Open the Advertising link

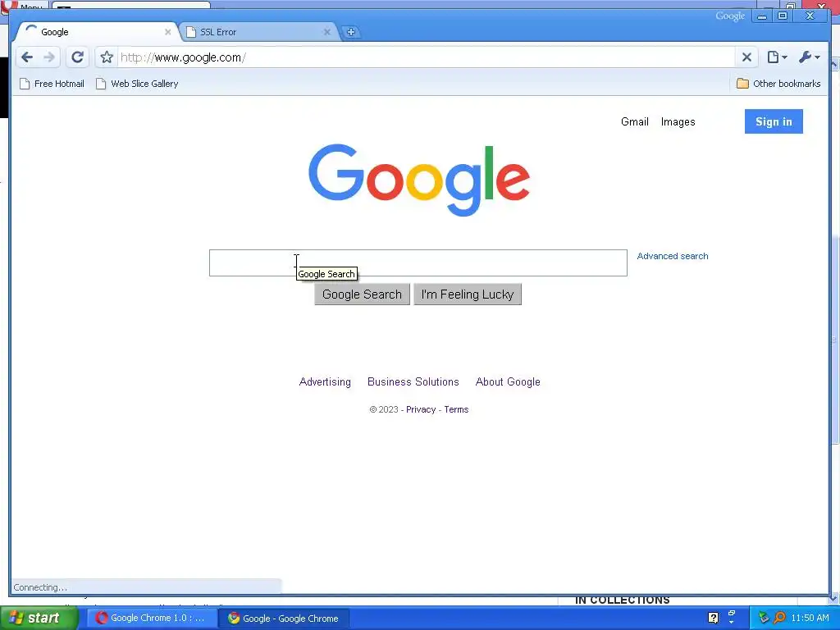(x=325, y=382)
